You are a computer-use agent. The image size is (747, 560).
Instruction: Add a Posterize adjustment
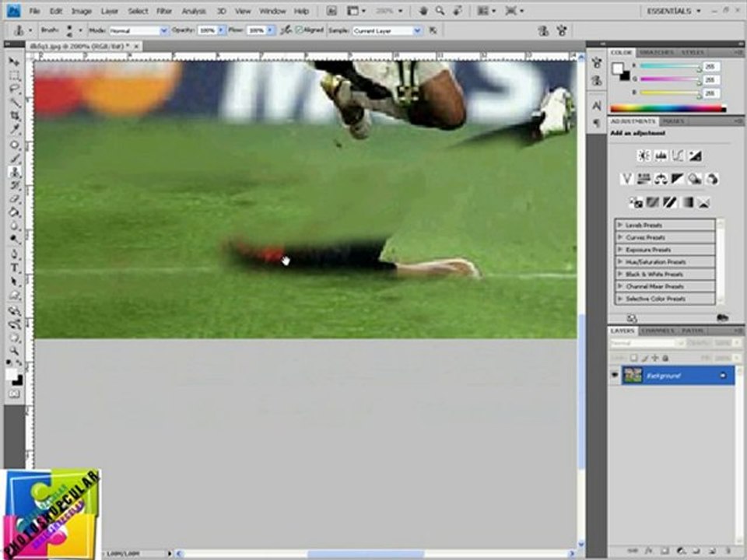(653, 203)
